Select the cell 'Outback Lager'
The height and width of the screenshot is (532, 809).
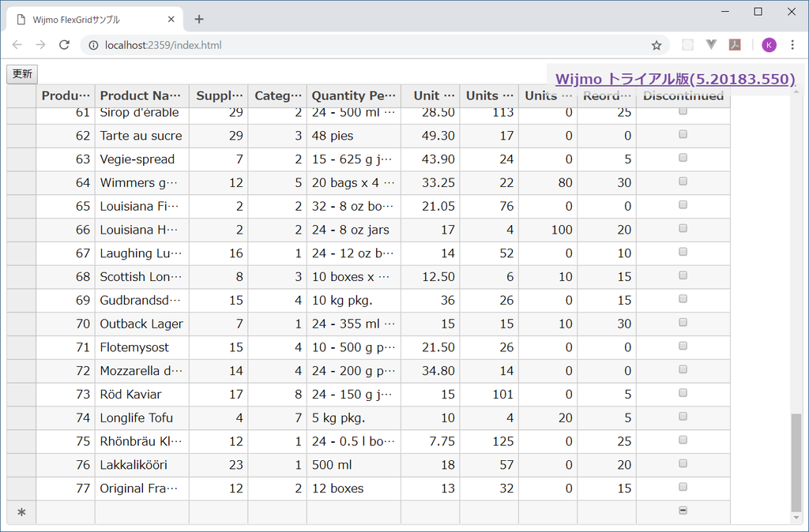142,324
